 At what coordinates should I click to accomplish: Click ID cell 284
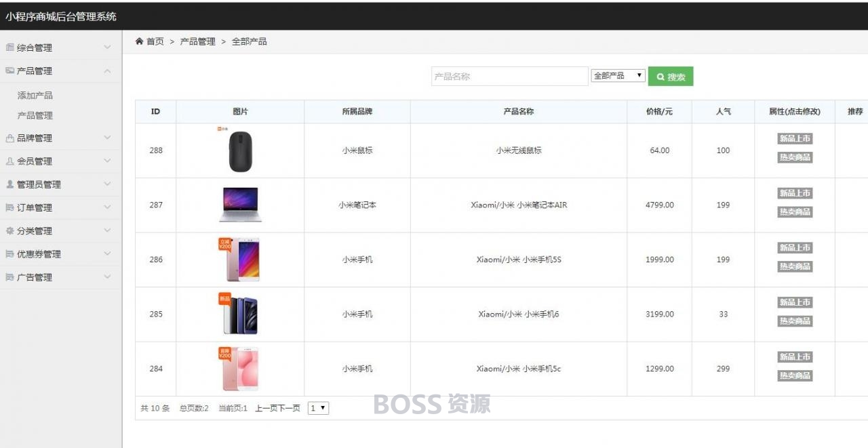tap(156, 369)
